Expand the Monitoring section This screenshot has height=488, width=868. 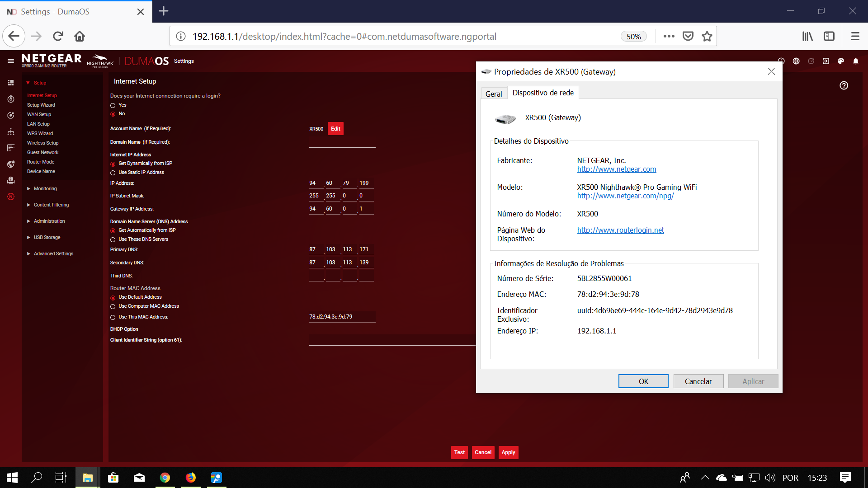pyautogui.click(x=45, y=188)
